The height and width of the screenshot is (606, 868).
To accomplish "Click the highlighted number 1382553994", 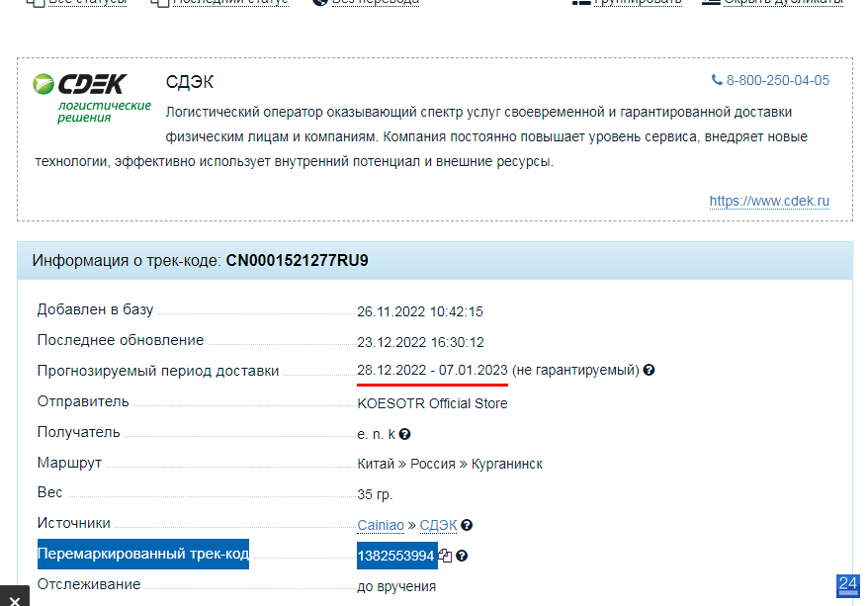I will pyautogui.click(x=396, y=556).
